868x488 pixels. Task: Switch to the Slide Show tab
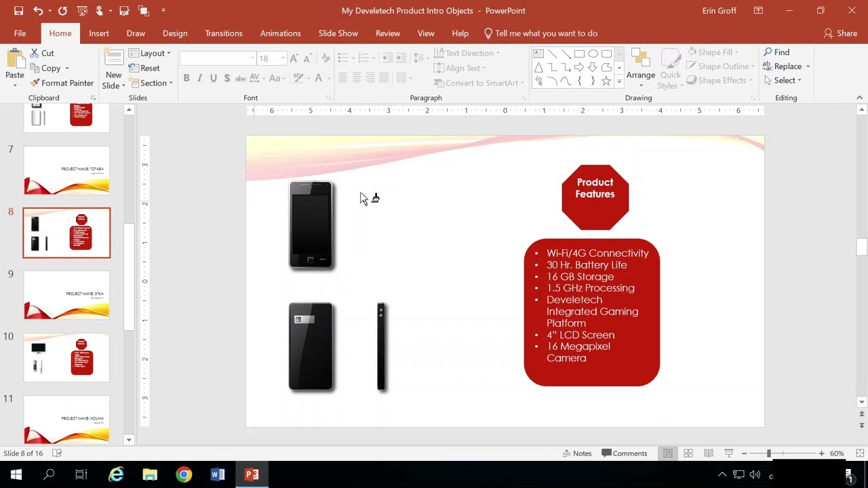tap(338, 33)
